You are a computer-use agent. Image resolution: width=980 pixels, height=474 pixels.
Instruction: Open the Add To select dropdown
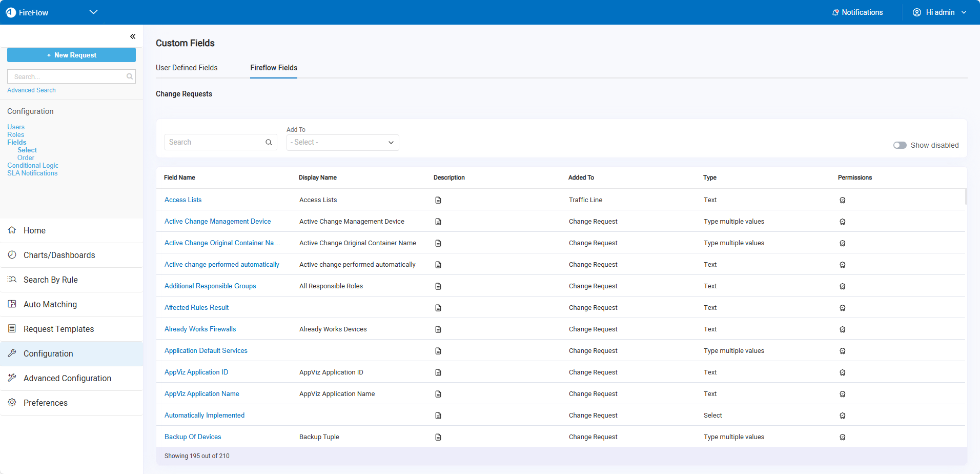pos(342,143)
